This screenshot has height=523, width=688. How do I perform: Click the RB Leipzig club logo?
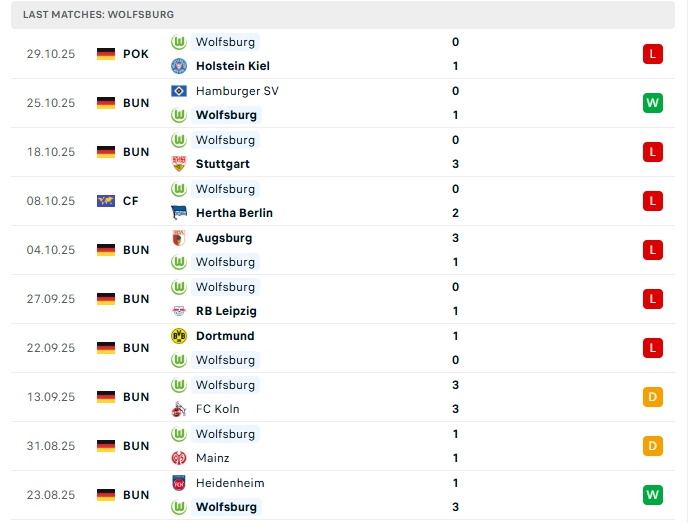point(179,311)
